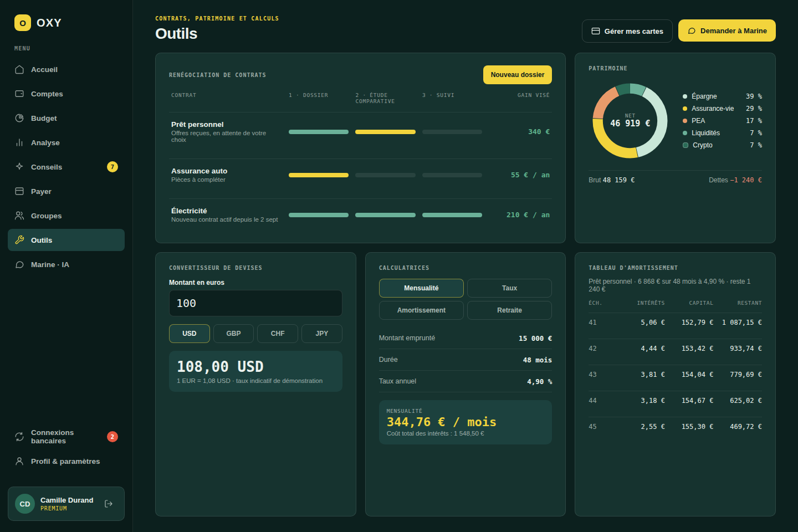Open Connexions bancaires via the sync icon

19,437
